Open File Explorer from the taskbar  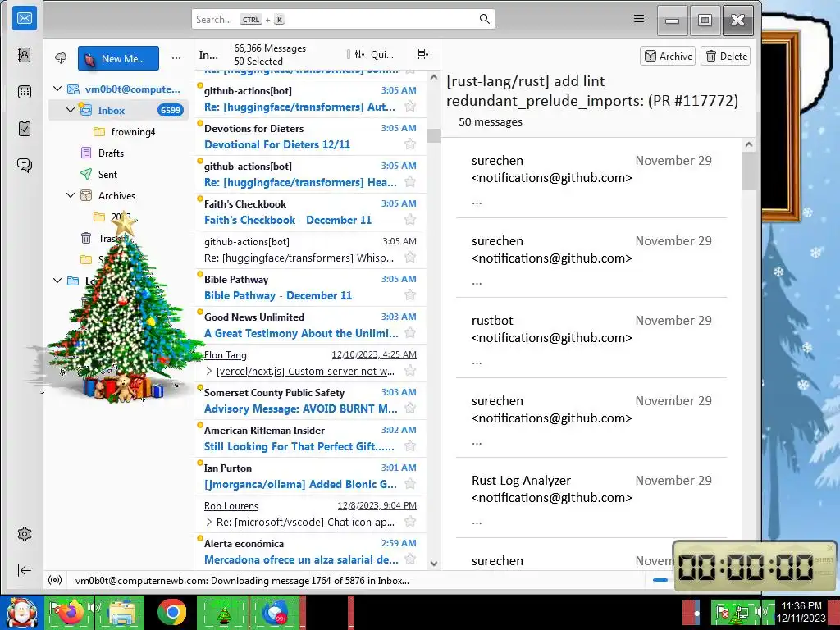coord(121,612)
